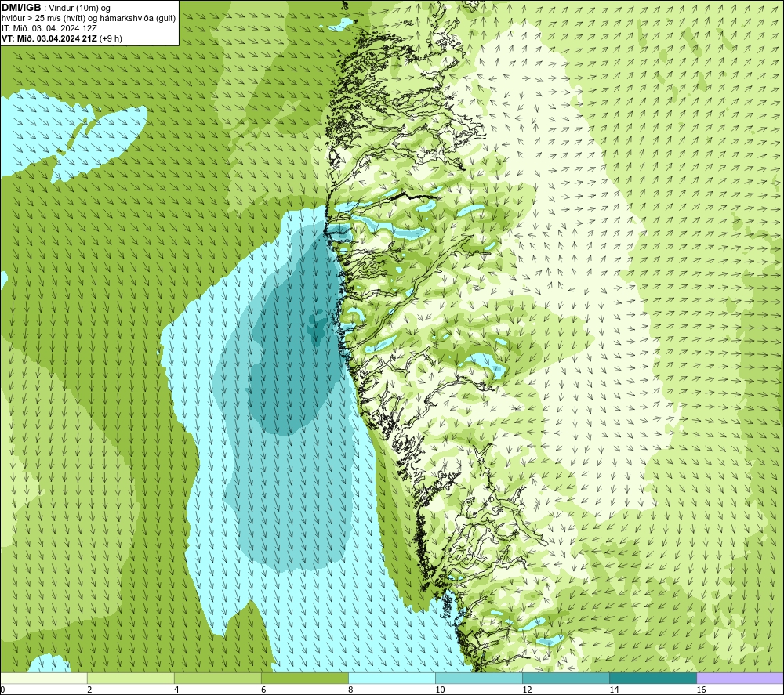Screen dimensions: 784x695
Task: Click the scale label "10"
Action: pyautogui.click(x=440, y=690)
